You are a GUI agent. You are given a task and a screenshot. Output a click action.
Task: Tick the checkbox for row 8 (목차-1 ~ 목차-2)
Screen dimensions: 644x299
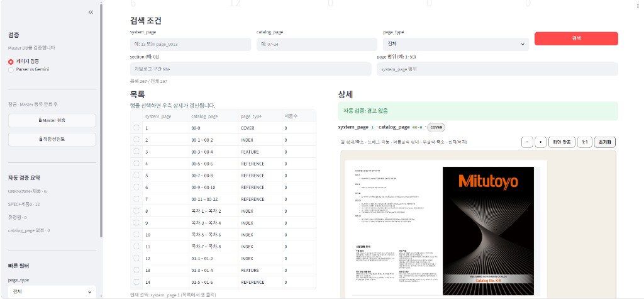click(136, 211)
